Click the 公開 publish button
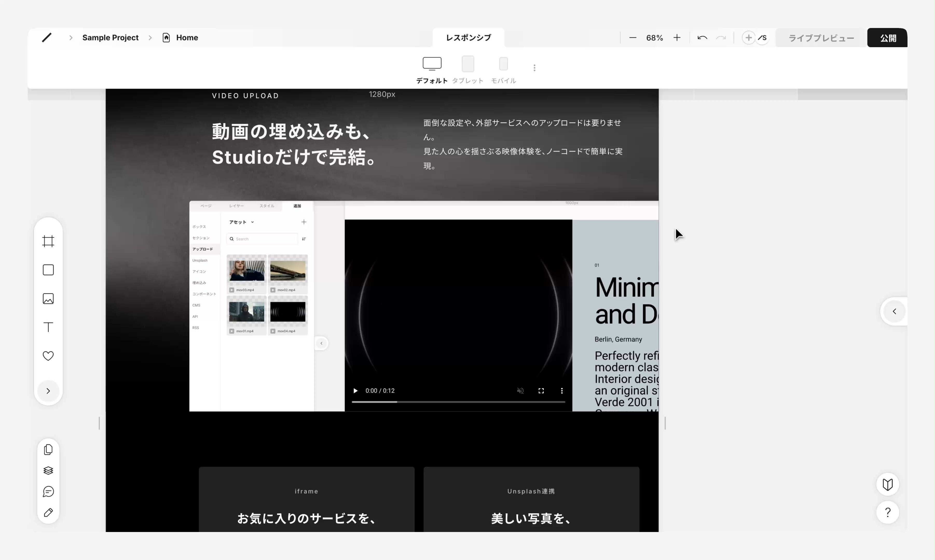 [x=887, y=38]
